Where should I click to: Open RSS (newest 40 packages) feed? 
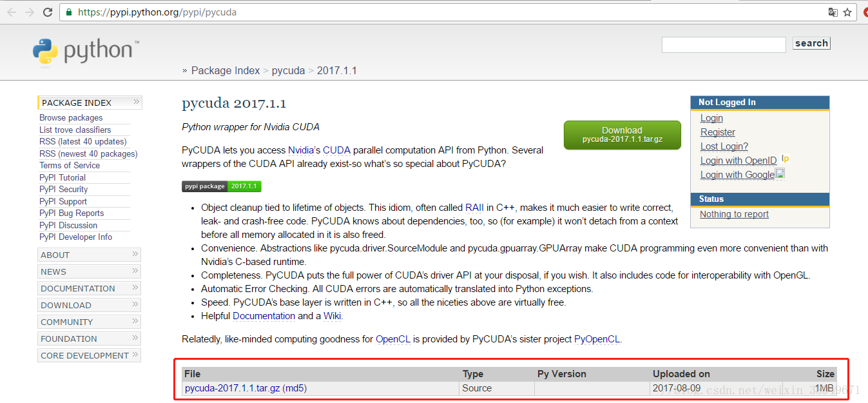(x=88, y=153)
